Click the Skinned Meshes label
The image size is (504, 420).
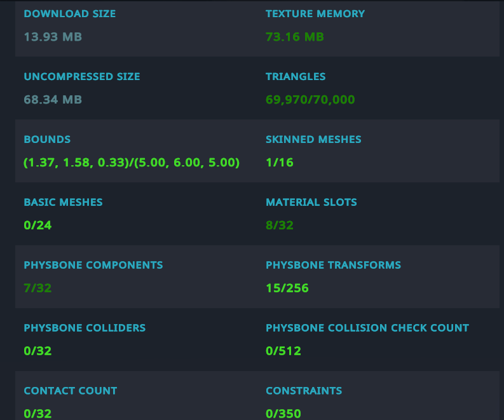[x=313, y=140]
